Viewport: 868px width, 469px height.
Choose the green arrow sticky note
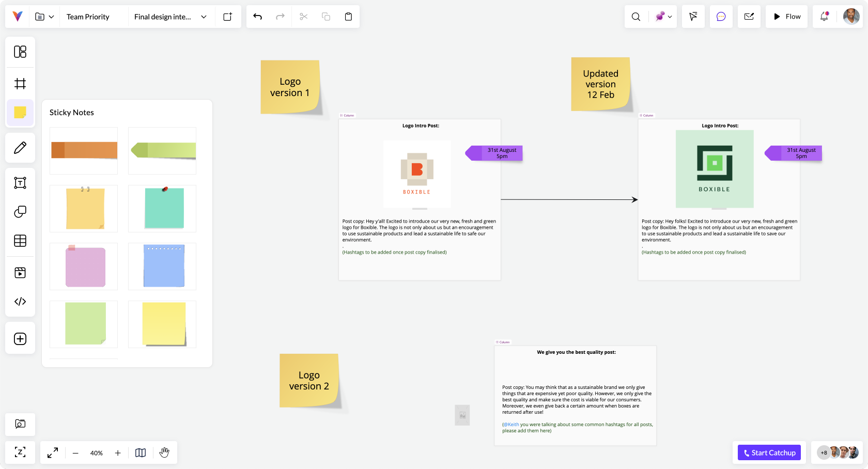162,150
